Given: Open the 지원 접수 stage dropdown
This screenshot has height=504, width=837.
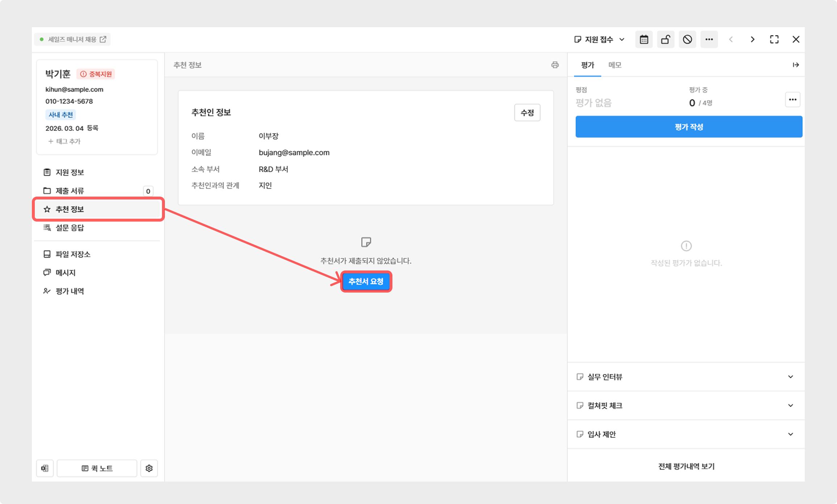Looking at the screenshot, I should [599, 39].
